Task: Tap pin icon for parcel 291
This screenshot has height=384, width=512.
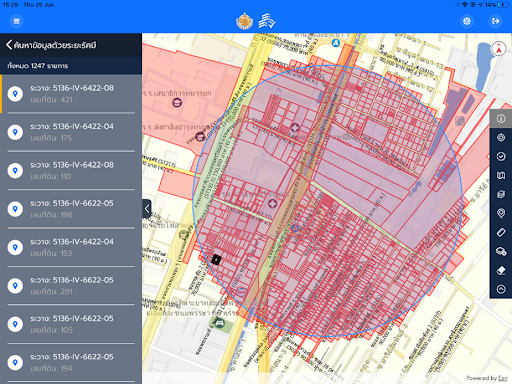Action: tap(15, 286)
